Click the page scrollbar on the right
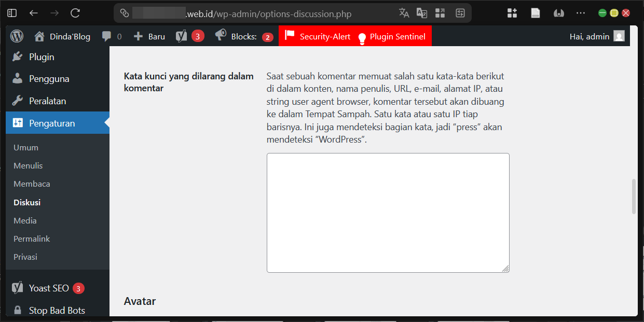The width and height of the screenshot is (644, 322). pyautogui.click(x=634, y=197)
